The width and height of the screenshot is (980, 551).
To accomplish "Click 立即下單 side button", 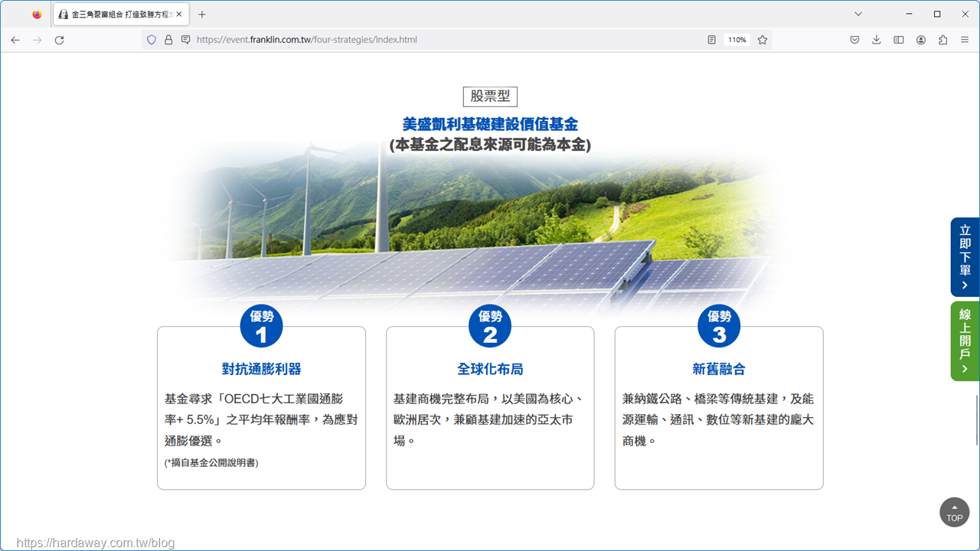I will click(965, 257).
